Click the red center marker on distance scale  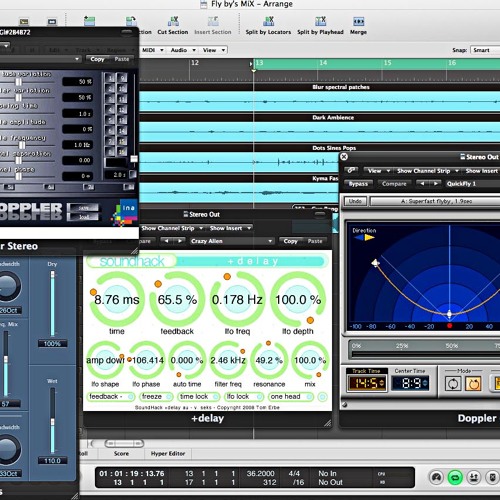[x=449, y=326]
